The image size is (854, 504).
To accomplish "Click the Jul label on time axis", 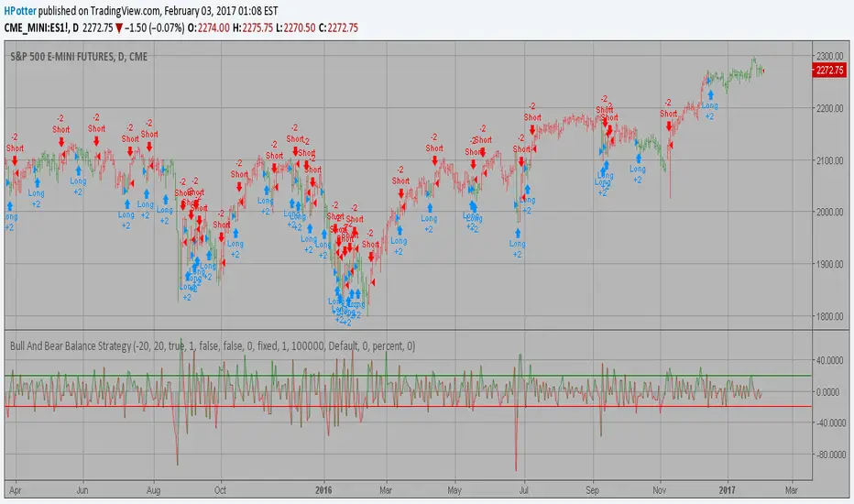I will (x=523, y=490).
